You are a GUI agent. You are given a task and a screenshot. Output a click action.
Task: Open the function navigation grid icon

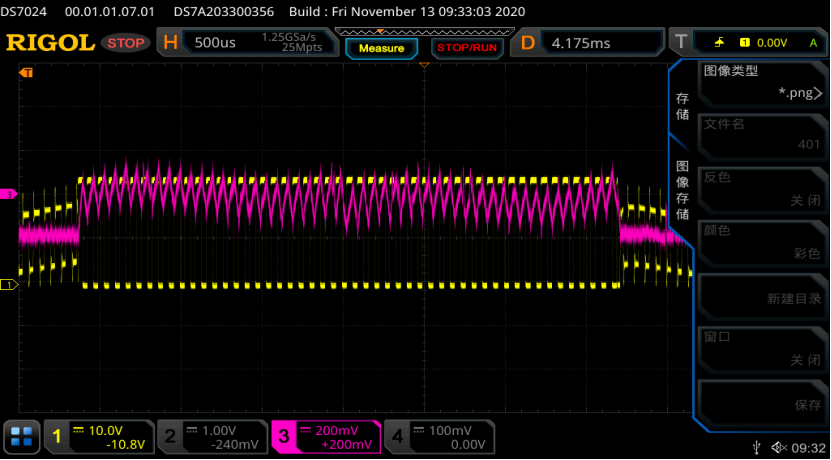tap(22, 437)
